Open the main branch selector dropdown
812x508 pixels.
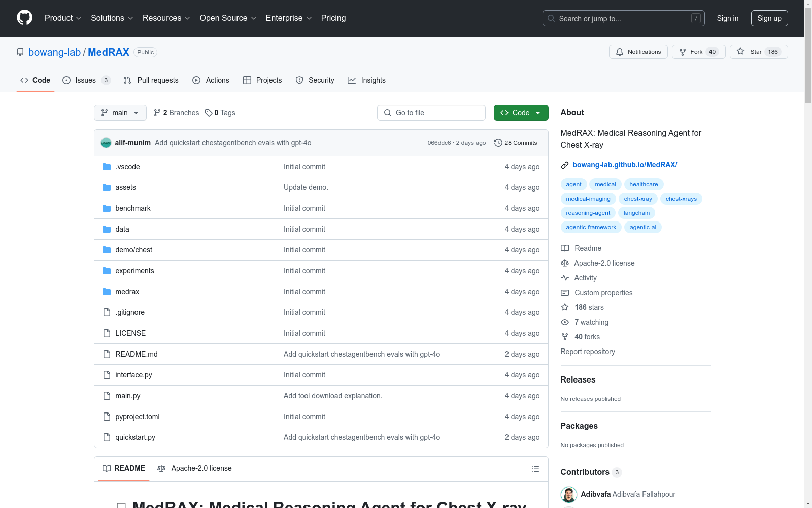[x=120, y=113]
